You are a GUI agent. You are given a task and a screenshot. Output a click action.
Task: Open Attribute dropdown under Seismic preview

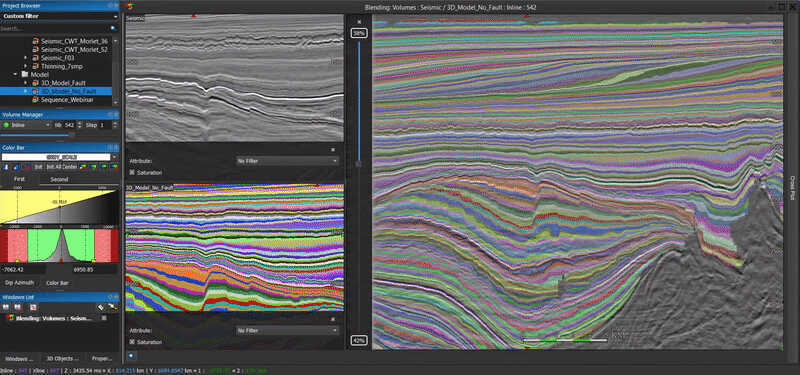pyautogui.click(x=287, y=161)
